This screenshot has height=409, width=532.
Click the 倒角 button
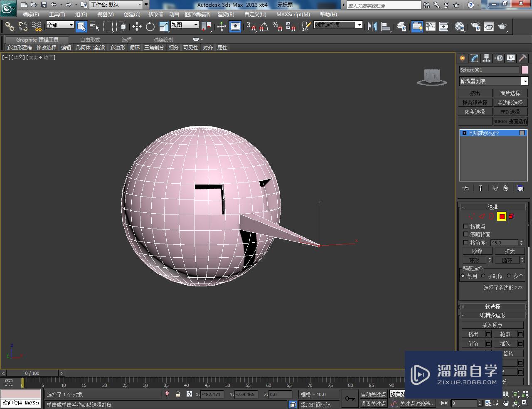click(x=473, y=344)
